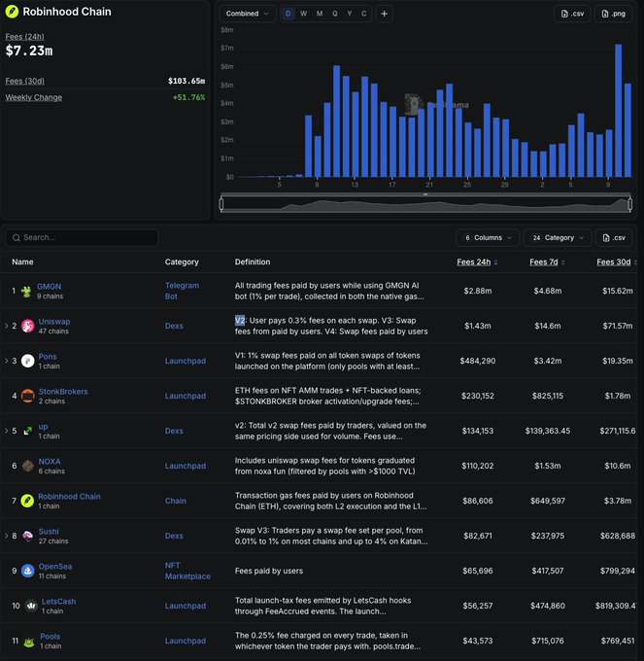
Task: Sort by the Fees 7d sort arrows
Action: (563, 262)
